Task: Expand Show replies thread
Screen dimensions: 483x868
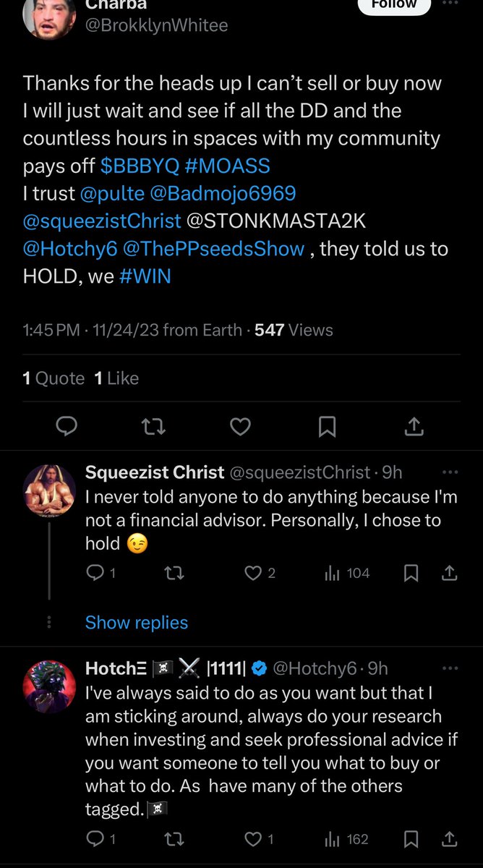Action: (137, 623)
